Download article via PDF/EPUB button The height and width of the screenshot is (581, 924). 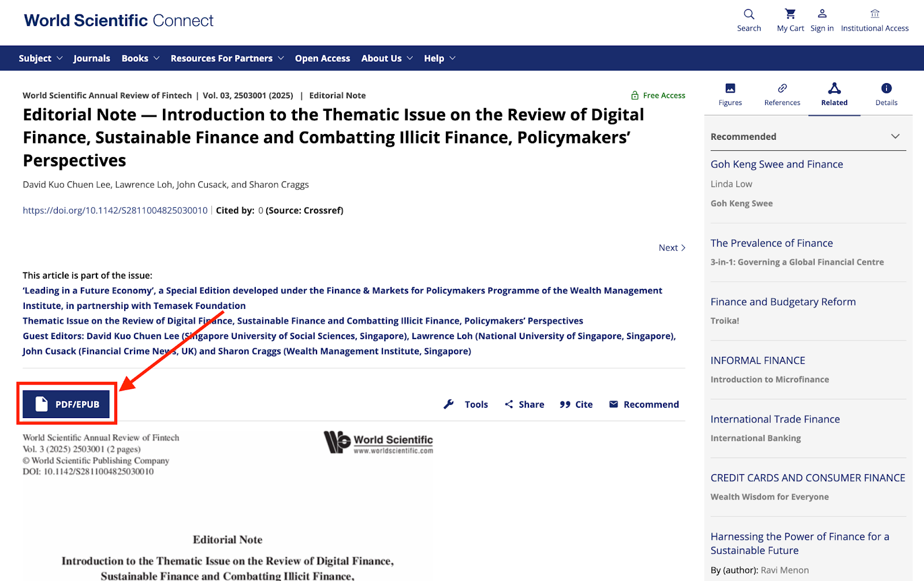pyautogui.click(x=66, y=404)
